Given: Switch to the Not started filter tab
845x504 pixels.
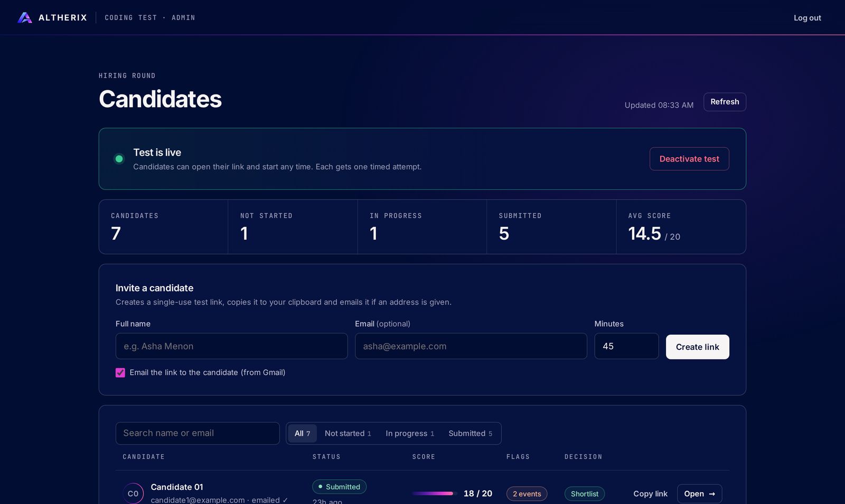Looking at the screenshot, I should 348,433.
